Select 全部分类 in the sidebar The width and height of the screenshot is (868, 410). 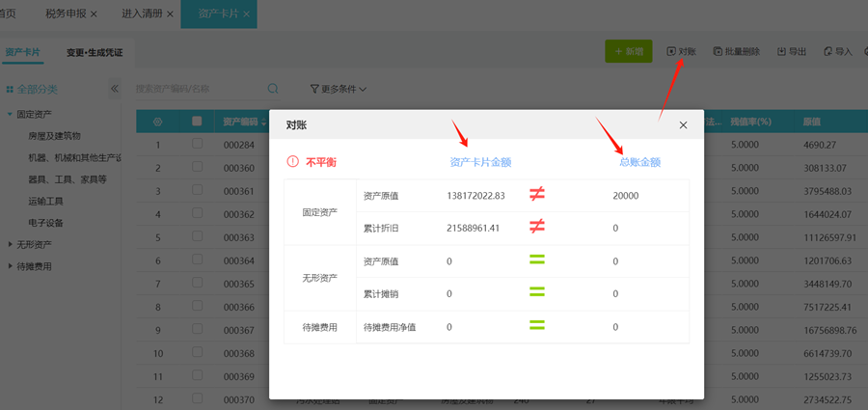click(x=32, y=89)
